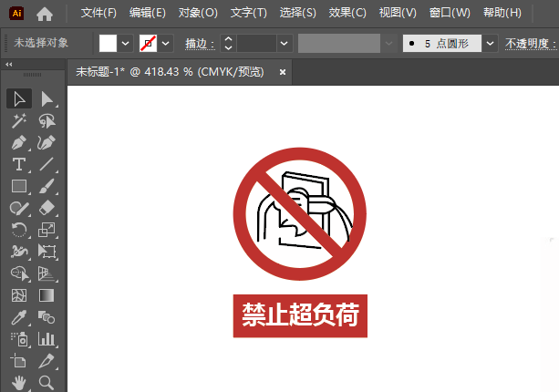Select the Selection tool (black arrow)
Image resolution: width=559 pixels, height=392 pixels.
(19, 98)
